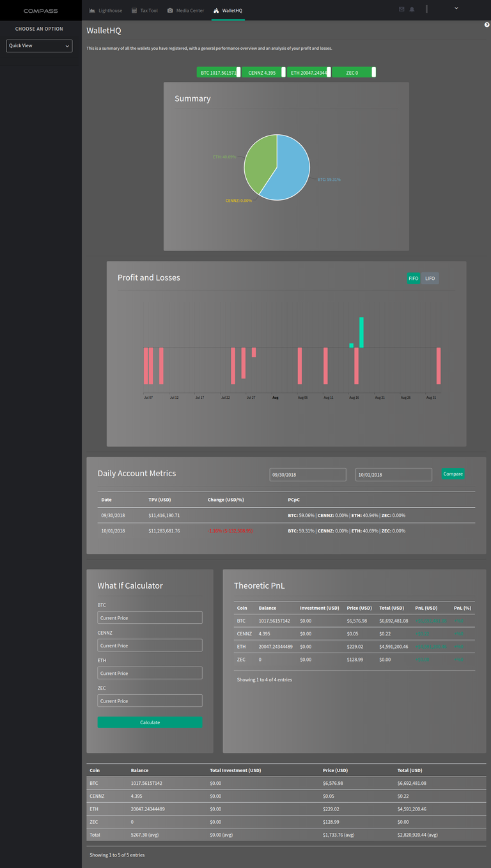Sort Theoretic PnL by Balance column
Viewport: 491px width, 868px height.
267,608
